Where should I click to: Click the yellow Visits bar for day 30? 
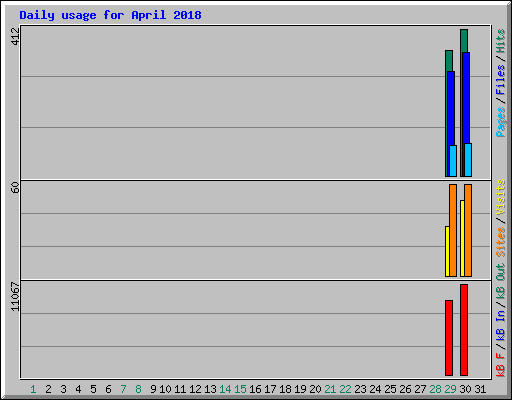(462, 238)
